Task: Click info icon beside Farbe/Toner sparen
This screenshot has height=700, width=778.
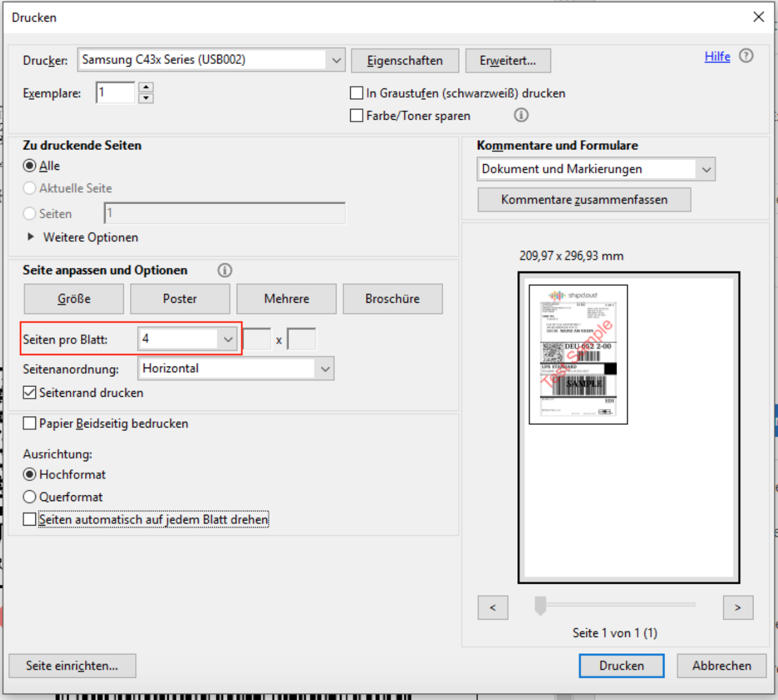Action: [x=521, y=115]
